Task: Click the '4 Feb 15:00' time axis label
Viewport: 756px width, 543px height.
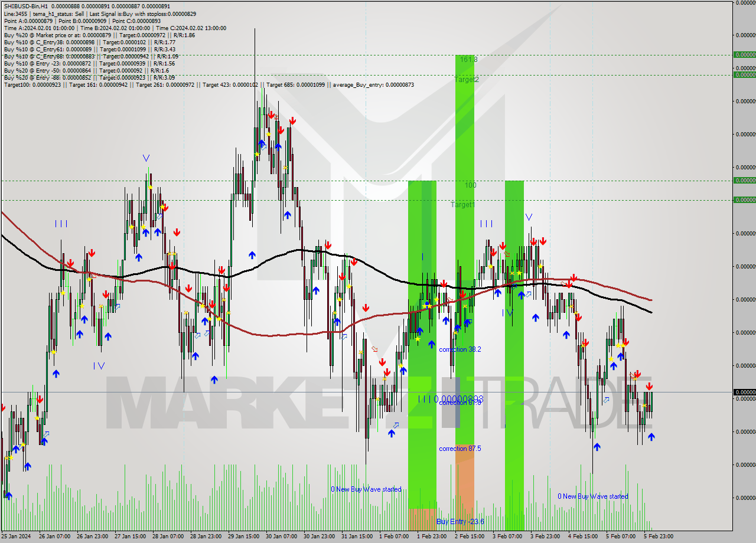Action: tap(583, 537)
